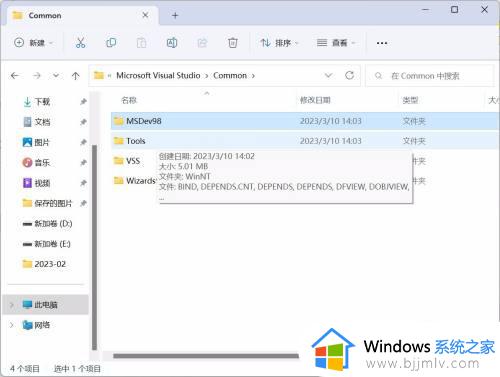500x377 pixels.
Task: Click the Common breadcrumb segment
Action: (230, 76)
